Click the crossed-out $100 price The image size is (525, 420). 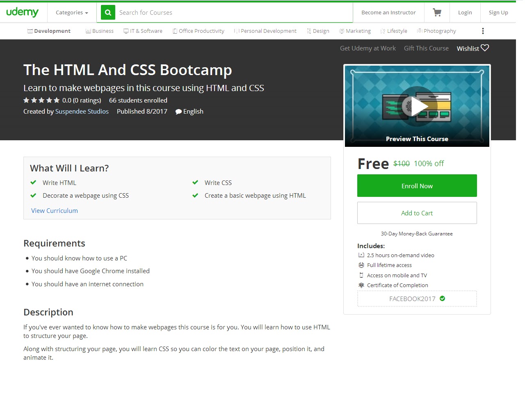point(402,164)
